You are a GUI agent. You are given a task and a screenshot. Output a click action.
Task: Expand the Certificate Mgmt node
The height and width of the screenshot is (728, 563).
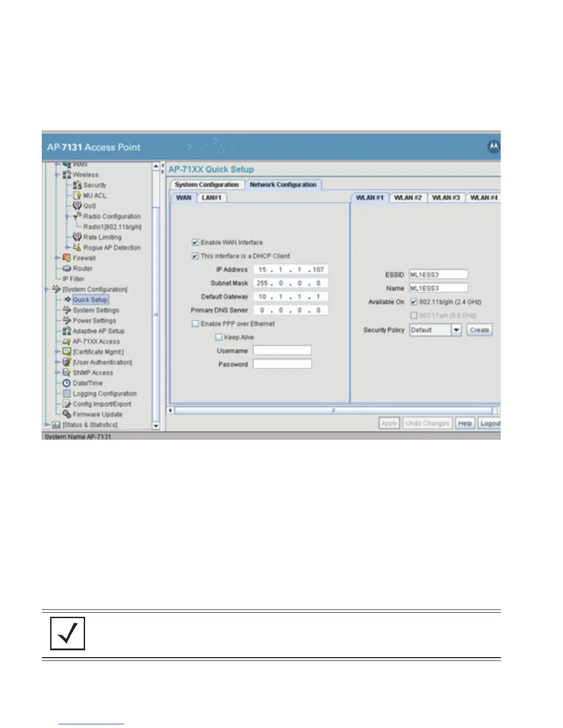57,352
